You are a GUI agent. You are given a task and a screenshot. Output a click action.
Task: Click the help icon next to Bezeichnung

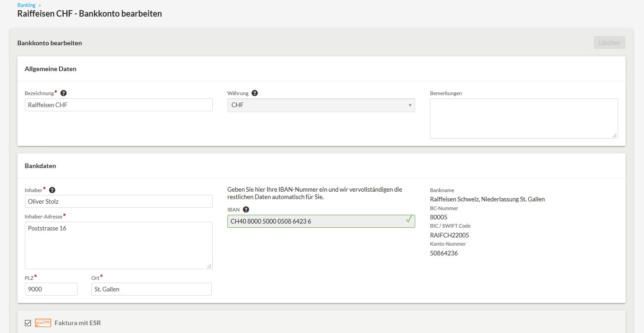tap(64, 93)
